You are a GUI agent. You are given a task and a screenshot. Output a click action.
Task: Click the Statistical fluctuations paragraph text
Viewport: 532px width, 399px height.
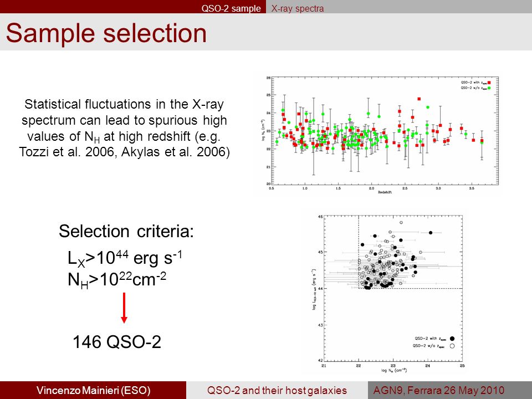tap(124, 128)
